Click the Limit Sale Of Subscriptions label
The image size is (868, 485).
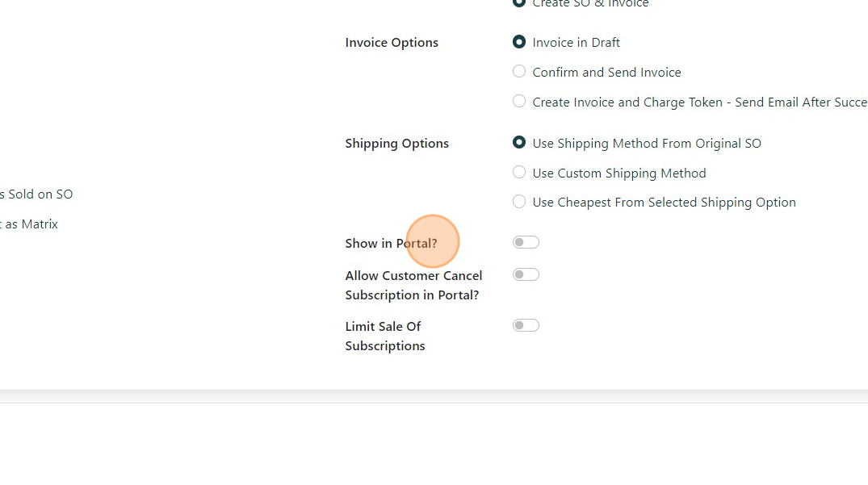click(384, 336)
